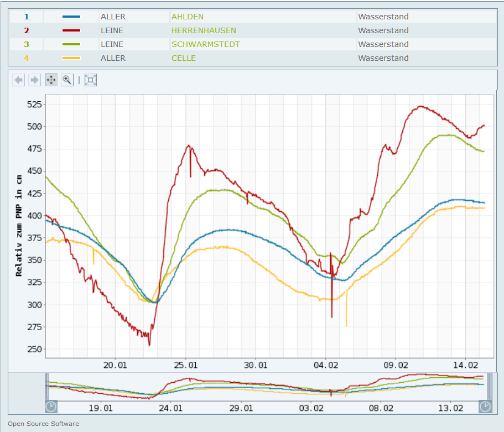Image resolution: width=504 pixels, height=432 pixels.
Task: Select legend row number 1
Action: click(x=27, y=17)
